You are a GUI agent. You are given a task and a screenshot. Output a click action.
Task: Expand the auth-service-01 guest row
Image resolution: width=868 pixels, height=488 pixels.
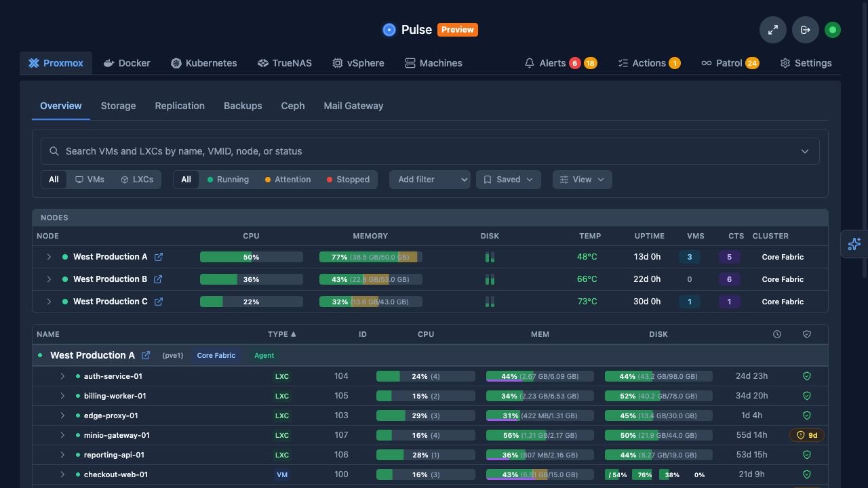tap(62, 376)
